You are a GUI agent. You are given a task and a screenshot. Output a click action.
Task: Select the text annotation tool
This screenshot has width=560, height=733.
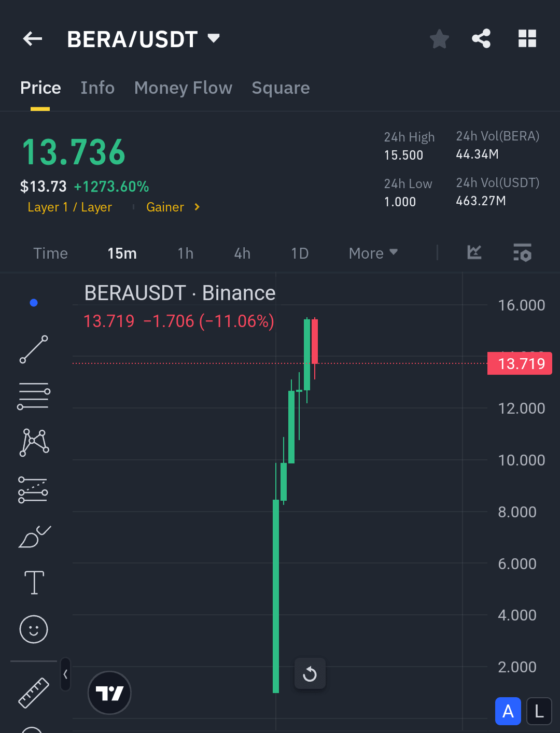click(34, 583)
